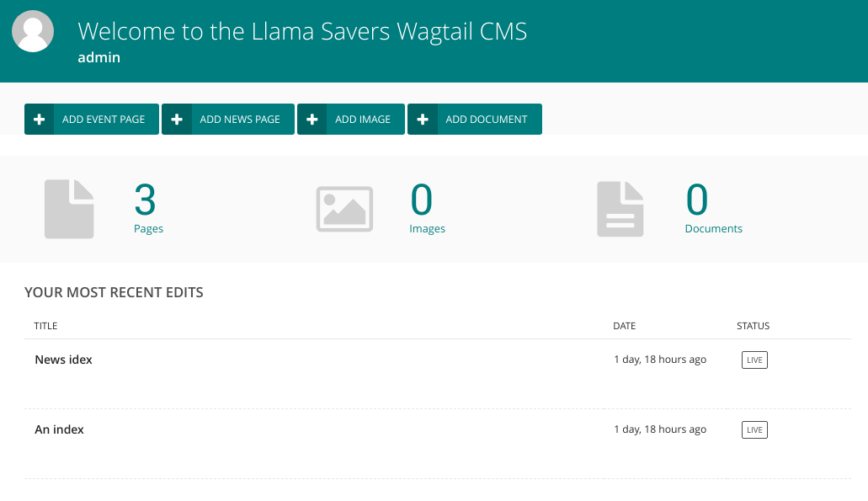The width and height of the screenshot is (868, 501).
Task: Sort by the DATE column header
Action: [624, 326]
